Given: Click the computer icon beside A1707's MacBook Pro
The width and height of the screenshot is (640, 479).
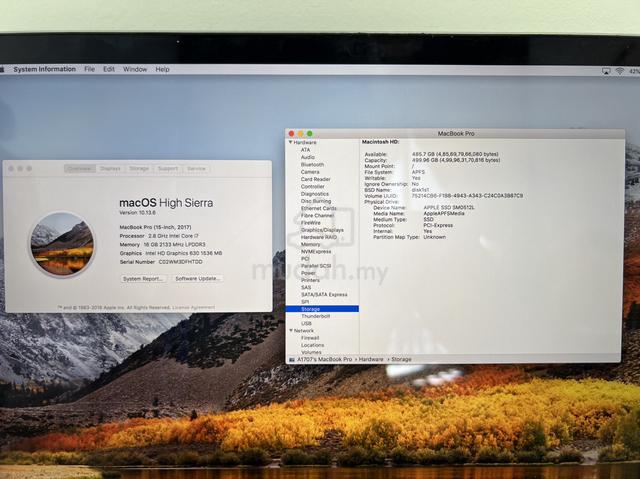Looking at the screenshot, I should [x=292, y=359].
